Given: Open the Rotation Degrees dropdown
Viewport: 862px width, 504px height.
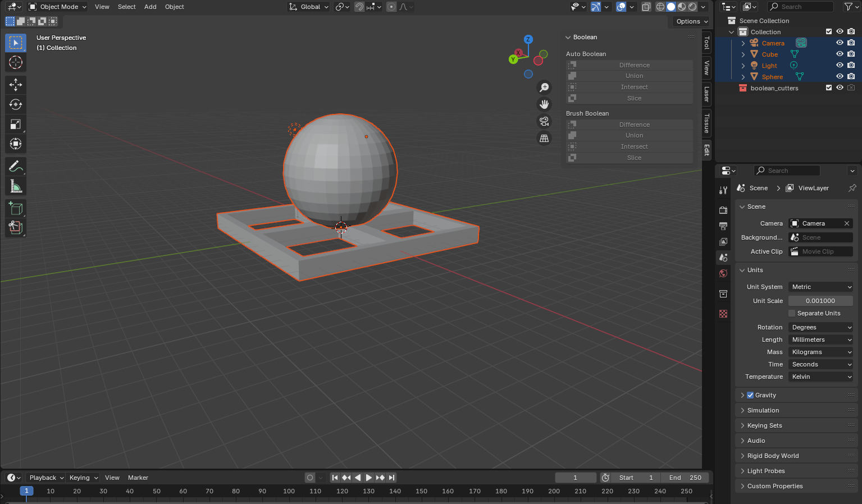Looking at the screenshot, I should tap(821, 327).
